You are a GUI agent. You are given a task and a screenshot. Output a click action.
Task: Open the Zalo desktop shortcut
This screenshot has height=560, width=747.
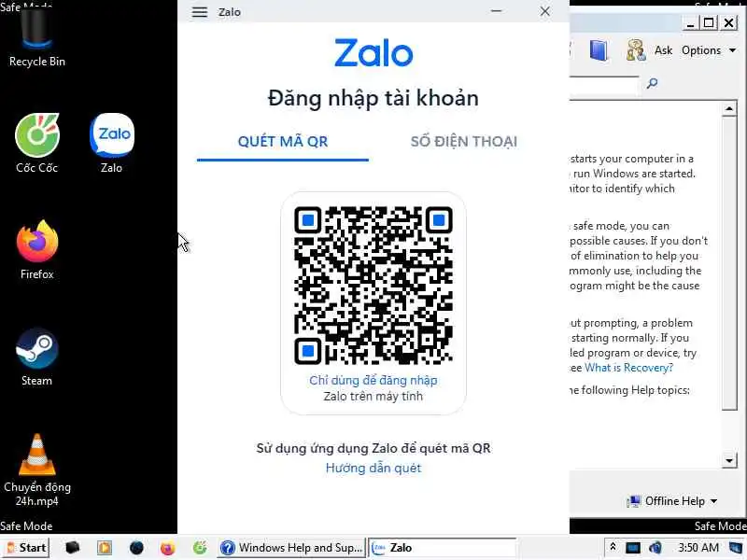tap(111, 143)
